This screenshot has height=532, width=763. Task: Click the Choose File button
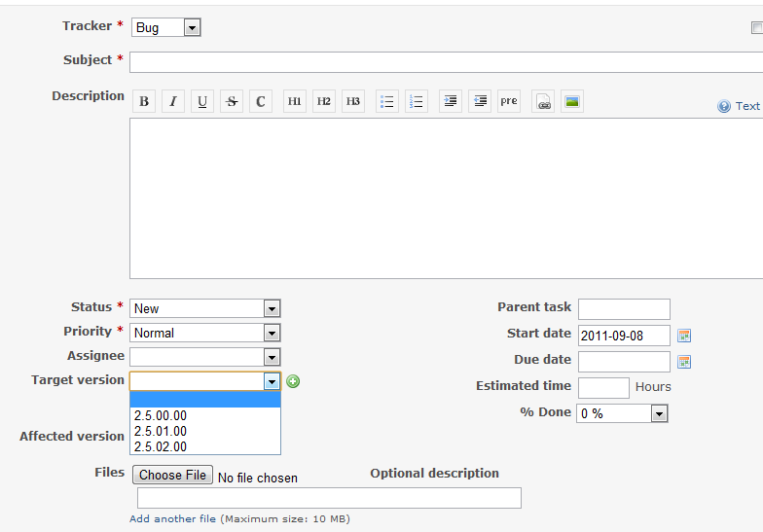173,475
